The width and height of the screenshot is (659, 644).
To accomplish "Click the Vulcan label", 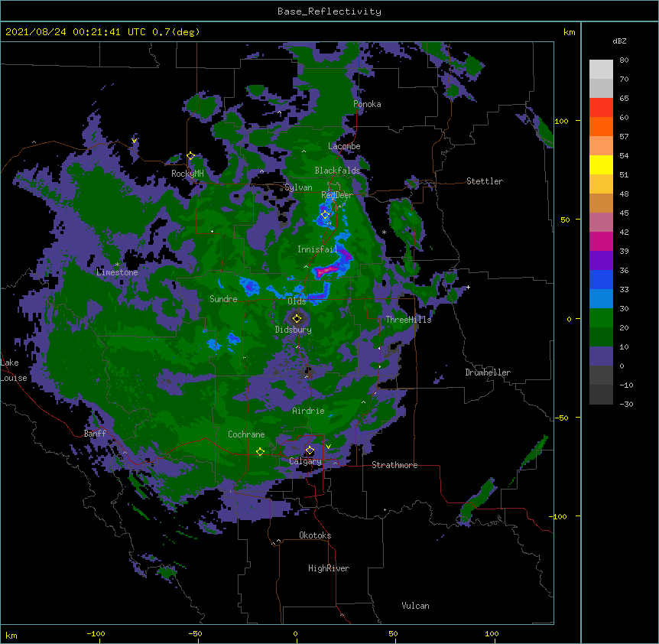I will [x=415, y=606].
